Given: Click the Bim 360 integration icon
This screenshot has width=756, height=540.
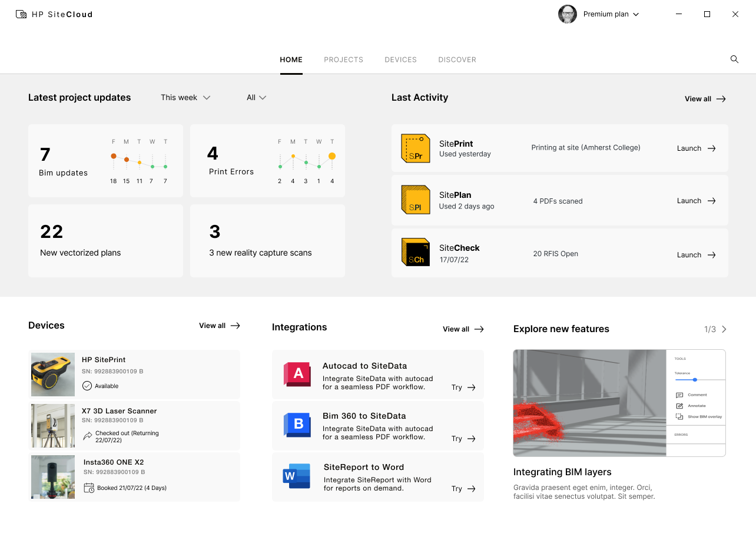Looking at the screenshot, I should [297, 425].
